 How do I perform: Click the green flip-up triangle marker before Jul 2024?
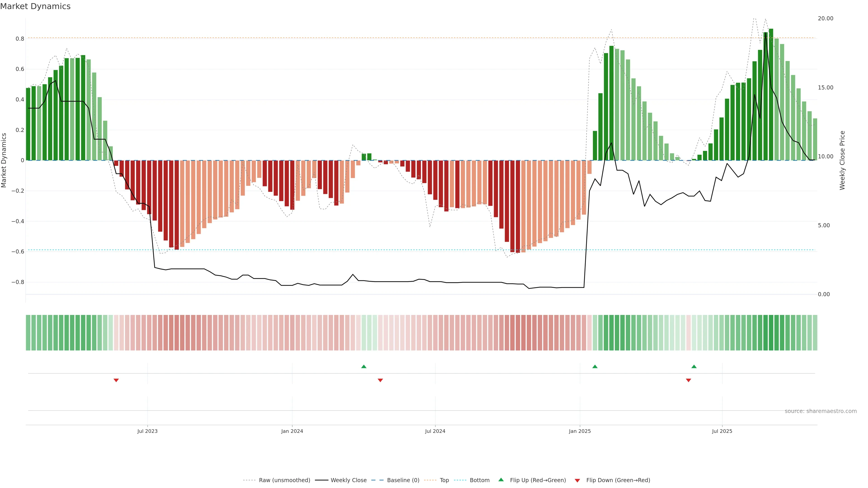363,366
